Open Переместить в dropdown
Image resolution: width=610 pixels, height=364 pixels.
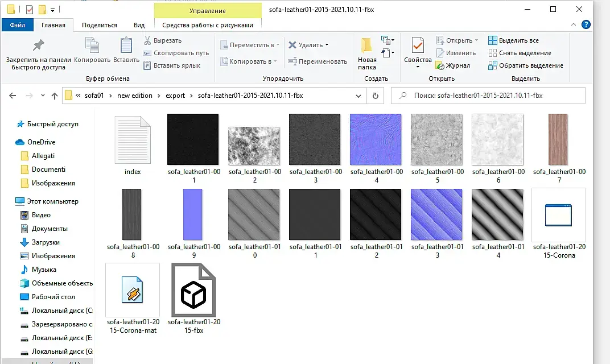(250, 45)
